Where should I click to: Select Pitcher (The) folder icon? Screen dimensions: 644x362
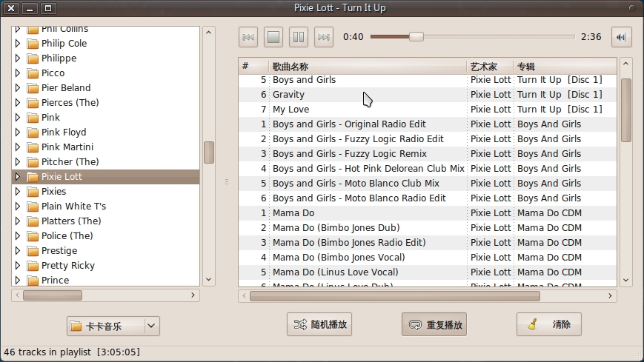(x=33, y=161)
